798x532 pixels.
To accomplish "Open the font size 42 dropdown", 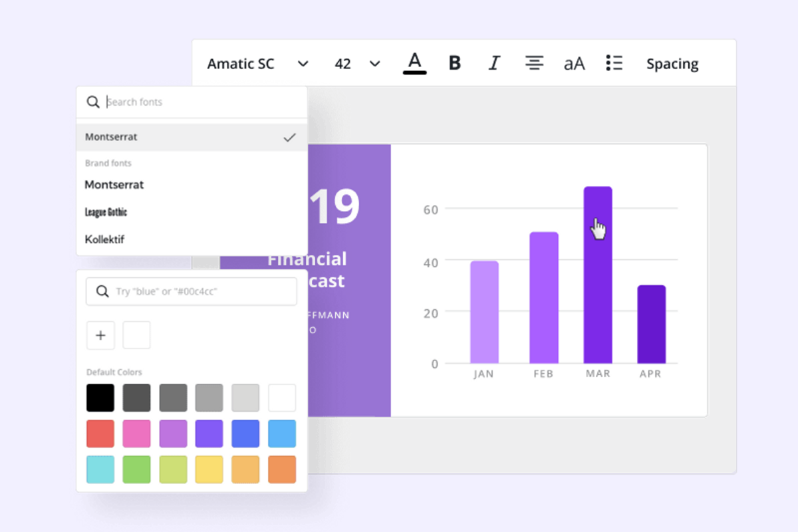I will click(x=342, y=63).
